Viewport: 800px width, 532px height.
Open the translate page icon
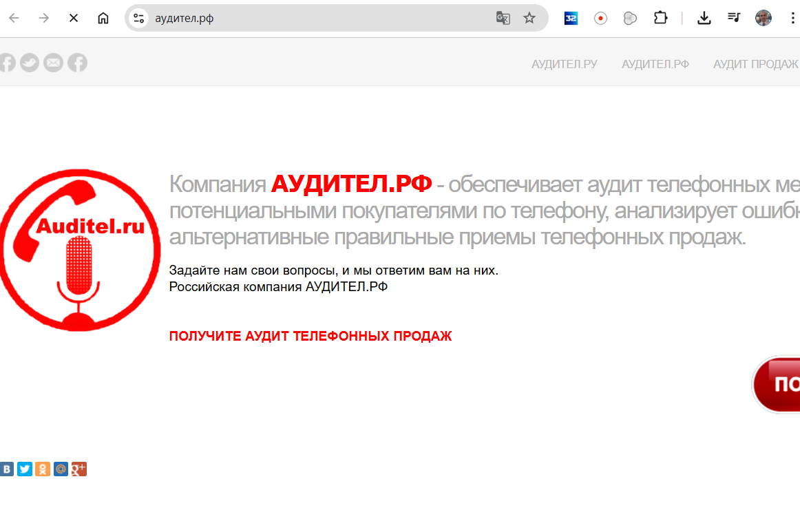pos(503,19)
